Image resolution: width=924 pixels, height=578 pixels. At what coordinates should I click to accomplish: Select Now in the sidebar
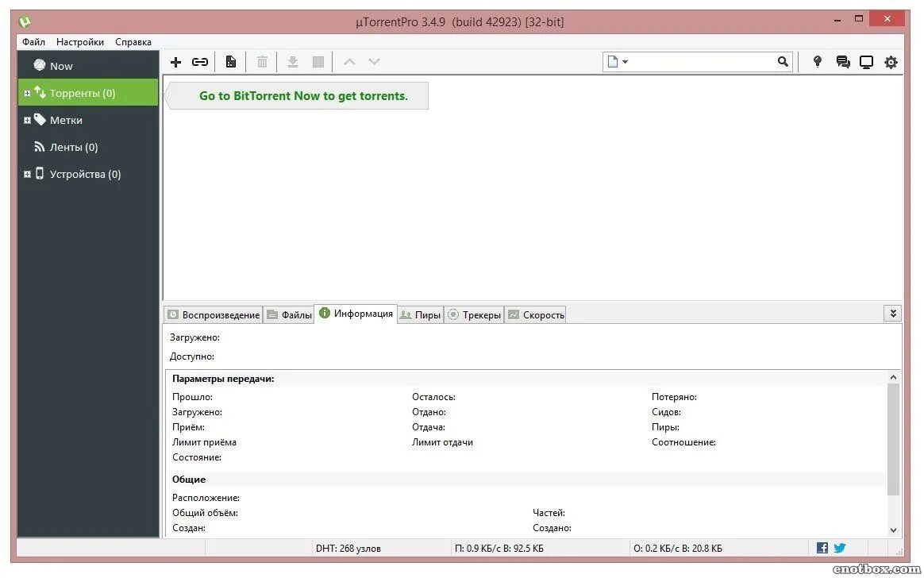coord(88,66)
